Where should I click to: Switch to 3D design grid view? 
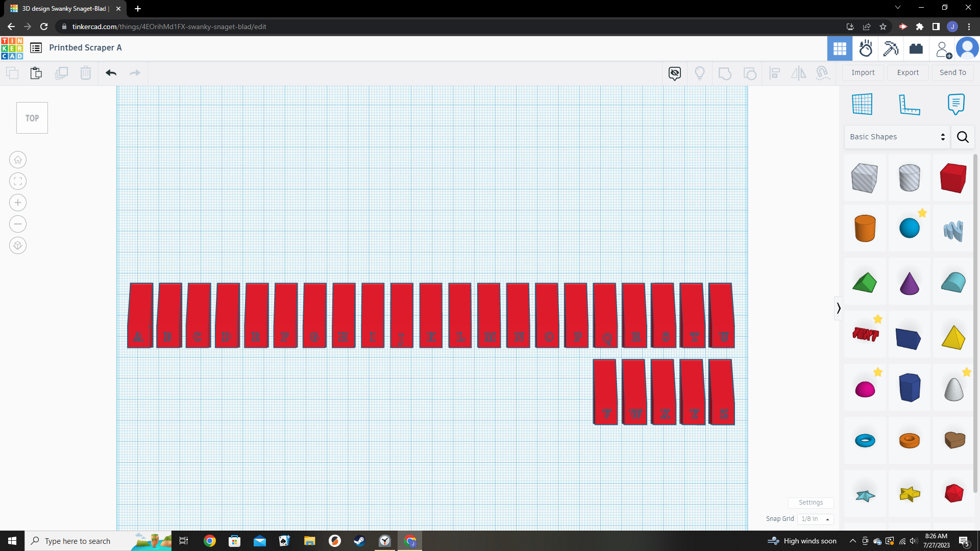tap(840, 48)
